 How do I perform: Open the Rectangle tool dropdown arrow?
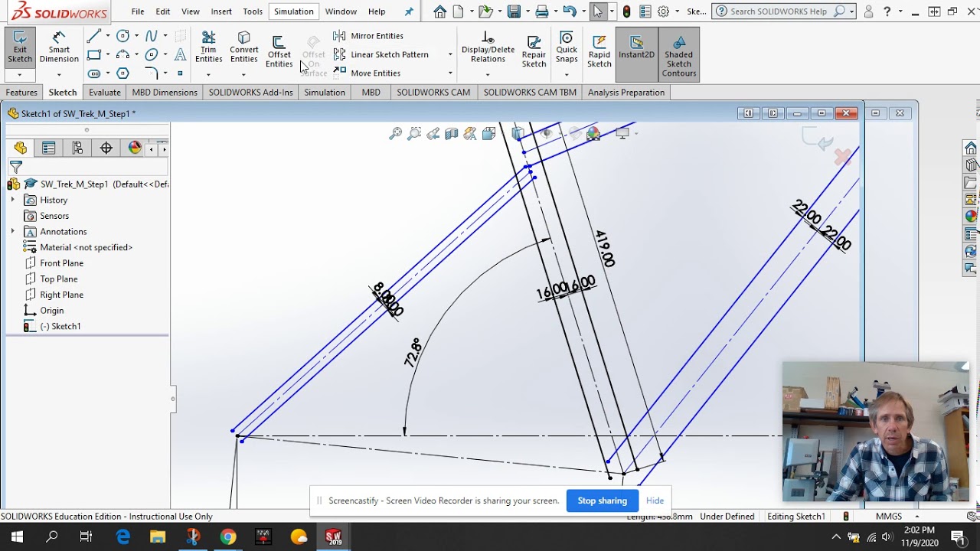pyautogui.click(x=107, y=54)
